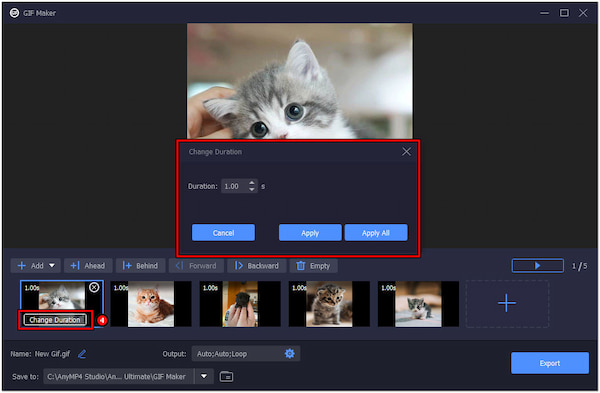Screen dimensions: 600x393
Task: Click the 1.00s label on third frame
Action: coord(210,288)
